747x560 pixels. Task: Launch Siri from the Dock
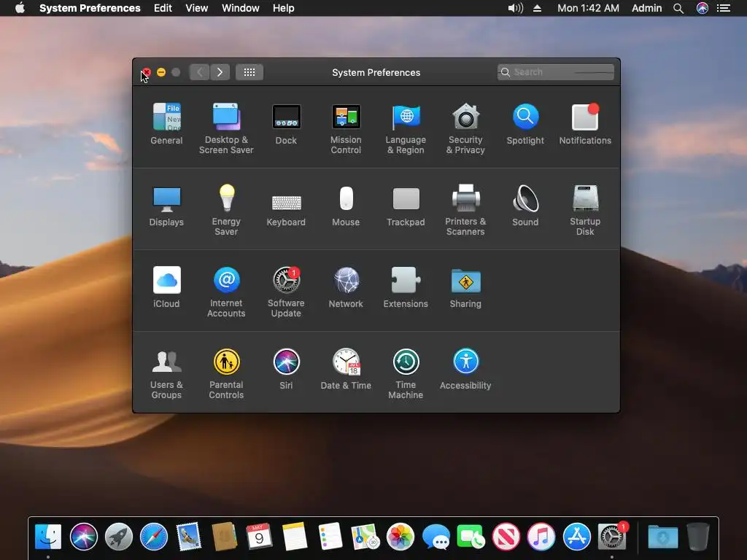tap(83, 537)
